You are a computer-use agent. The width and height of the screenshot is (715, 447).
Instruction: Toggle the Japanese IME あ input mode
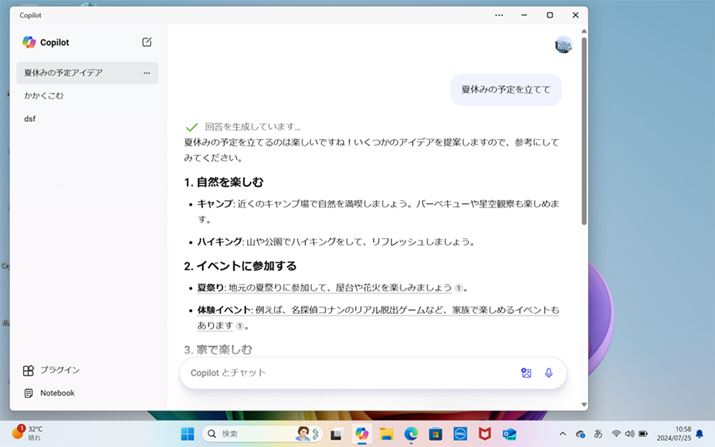point(598,434)
